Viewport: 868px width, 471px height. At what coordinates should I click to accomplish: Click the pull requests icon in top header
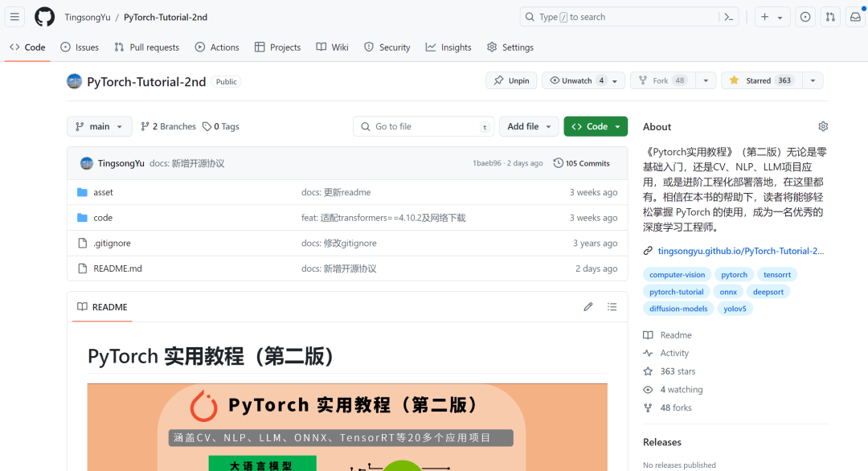pos(829,17)
